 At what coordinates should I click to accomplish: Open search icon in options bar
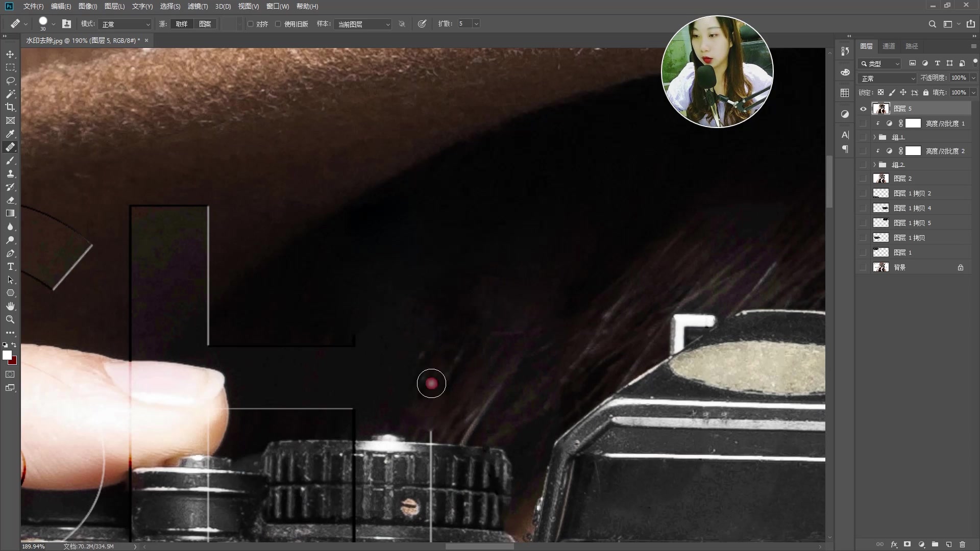point(932,24)
